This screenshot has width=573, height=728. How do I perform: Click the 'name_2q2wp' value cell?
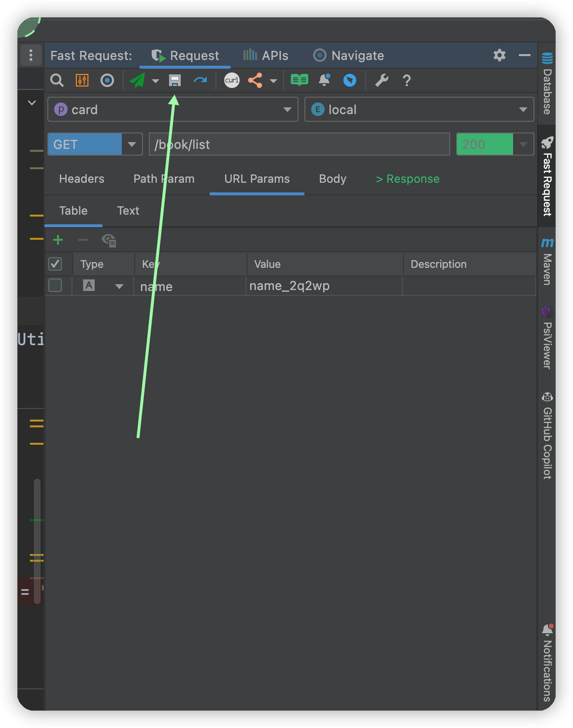324,286
